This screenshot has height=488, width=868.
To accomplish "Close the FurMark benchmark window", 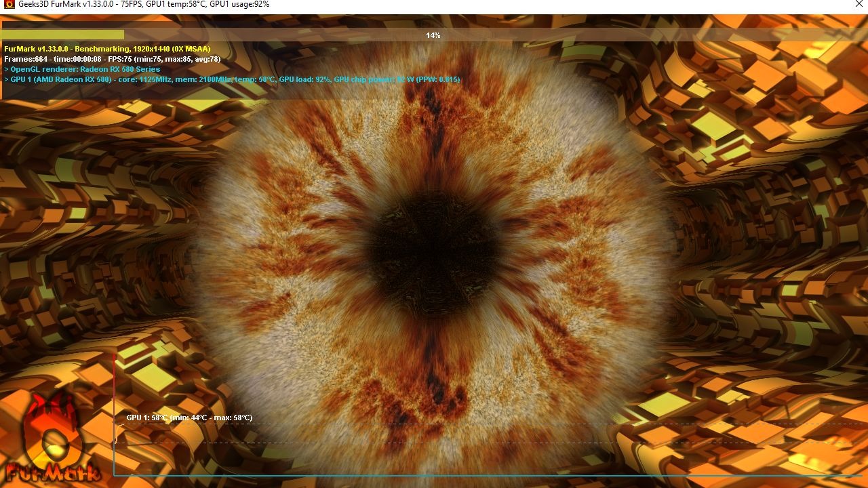I will (859, 5).
